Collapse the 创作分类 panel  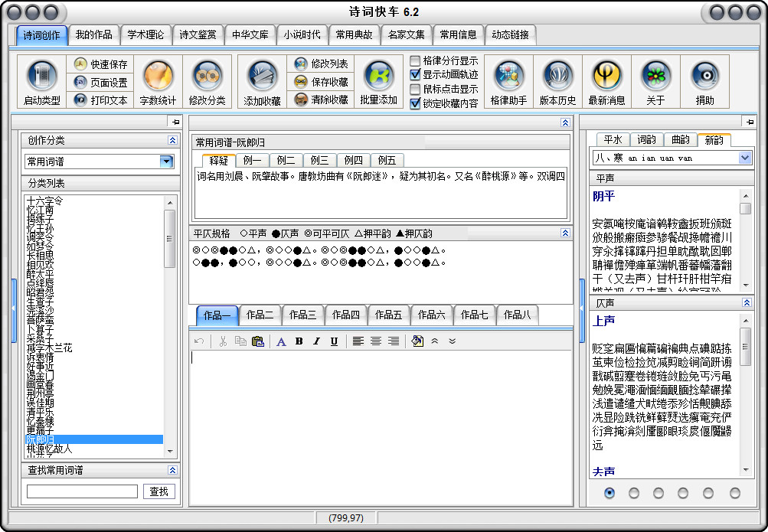point(172,141)
